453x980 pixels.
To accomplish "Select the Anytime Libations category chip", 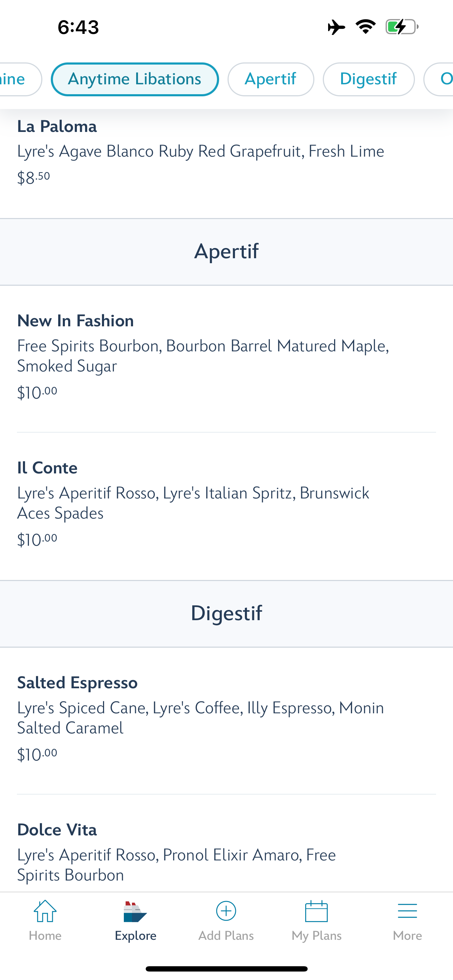I will 135,79.
